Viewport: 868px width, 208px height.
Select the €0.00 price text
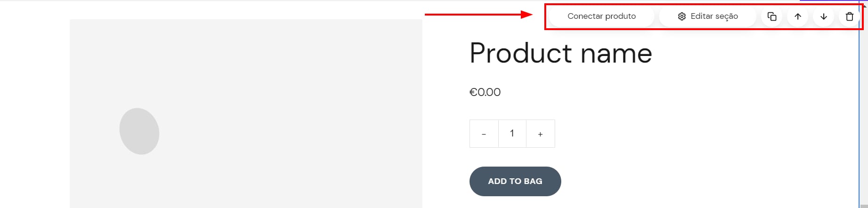click(485, 92)
